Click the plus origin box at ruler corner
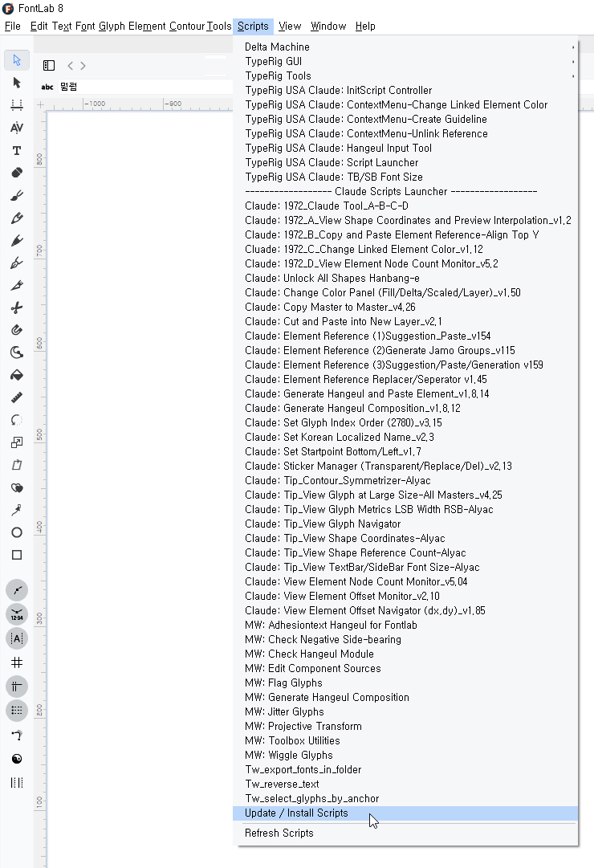594x868 pixels. [x=40, y=104]
